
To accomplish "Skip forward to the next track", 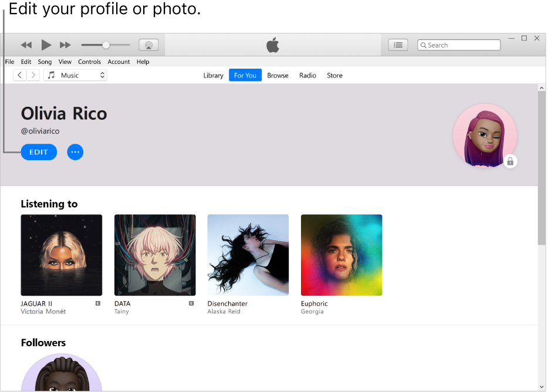I will (65, 45).
